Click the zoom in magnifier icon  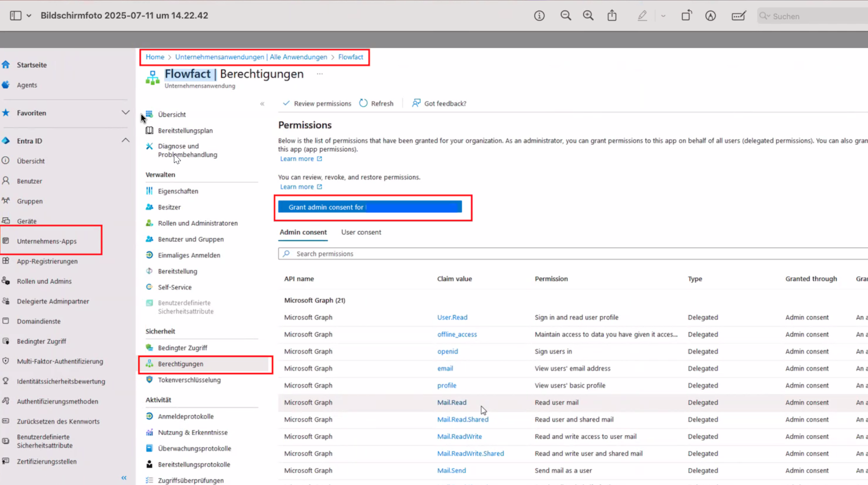click(x=588, y=16)
